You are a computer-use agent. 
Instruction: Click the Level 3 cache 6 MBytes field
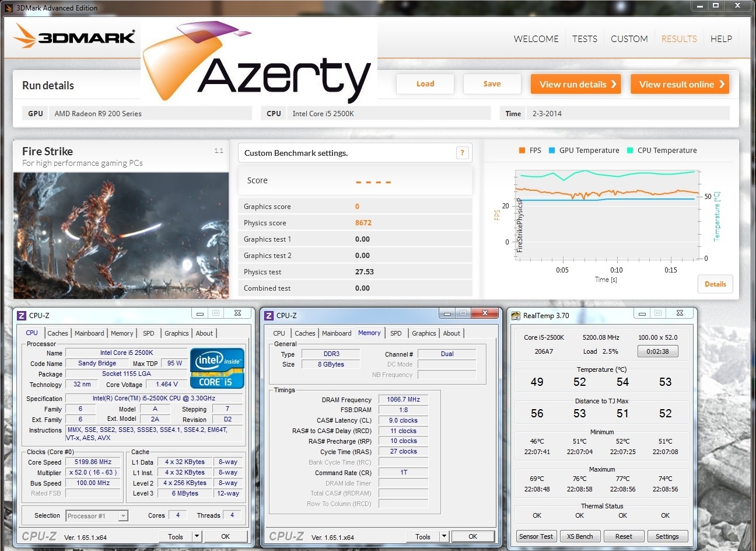coord(185,493)
